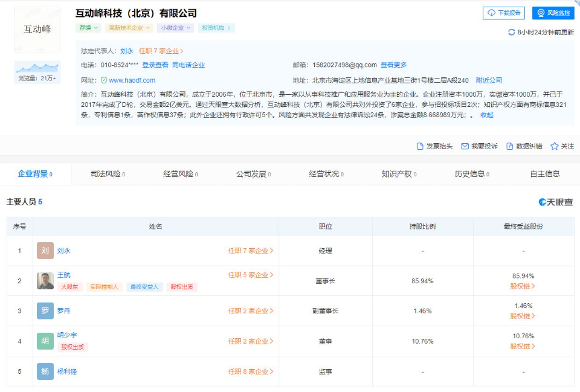Click the 附近公司 link

pyautogui.click(x=489, y=80)
